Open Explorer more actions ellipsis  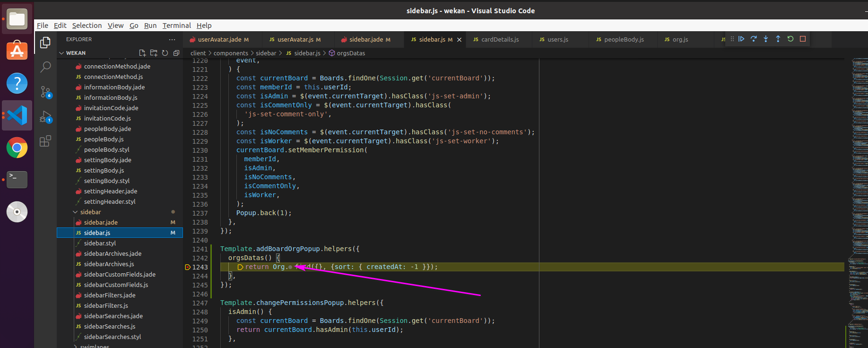point(172,39)
